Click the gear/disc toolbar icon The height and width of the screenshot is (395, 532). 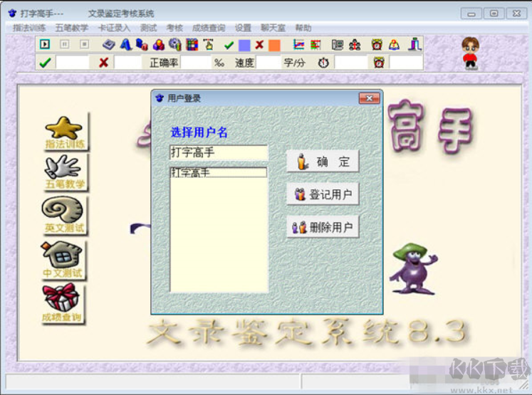click(175, 45)
